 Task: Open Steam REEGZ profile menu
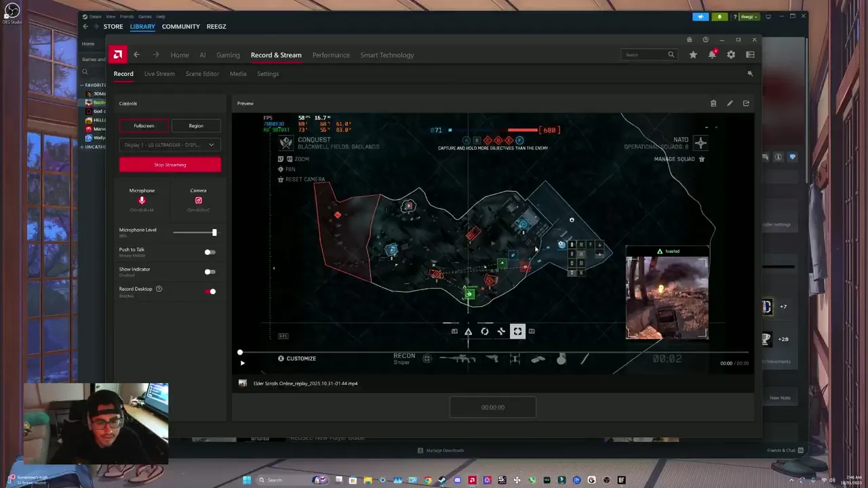tap(216, 26)
